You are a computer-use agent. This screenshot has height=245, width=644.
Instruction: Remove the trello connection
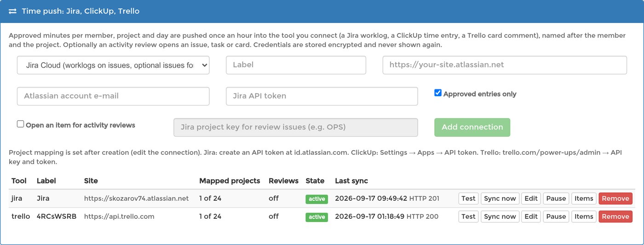point(615,216)
